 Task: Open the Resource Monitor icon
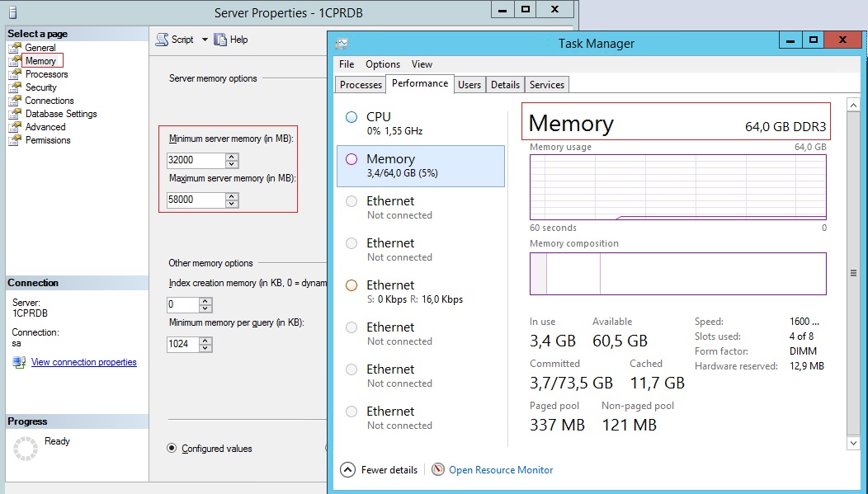[x=438, y=469]
